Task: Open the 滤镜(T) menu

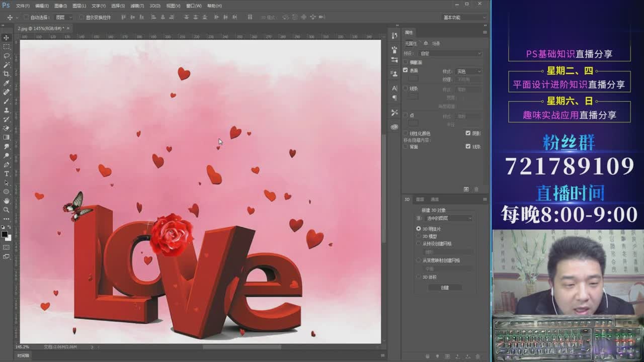Action: pyautogui.click(x=137, y=6)
